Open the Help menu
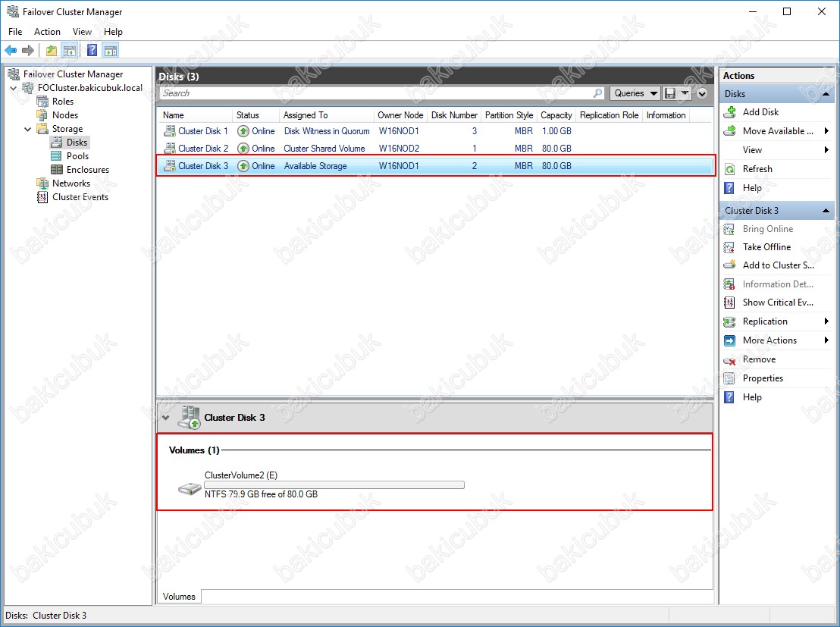The height and width of the screenshot is (627, 840). (113, 32)
